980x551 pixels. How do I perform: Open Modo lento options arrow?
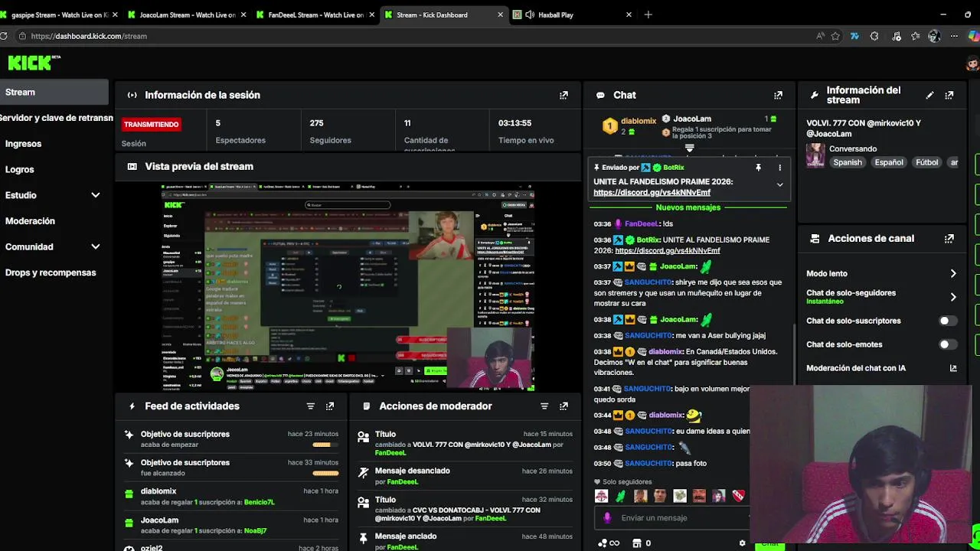(x=953, y=274)
